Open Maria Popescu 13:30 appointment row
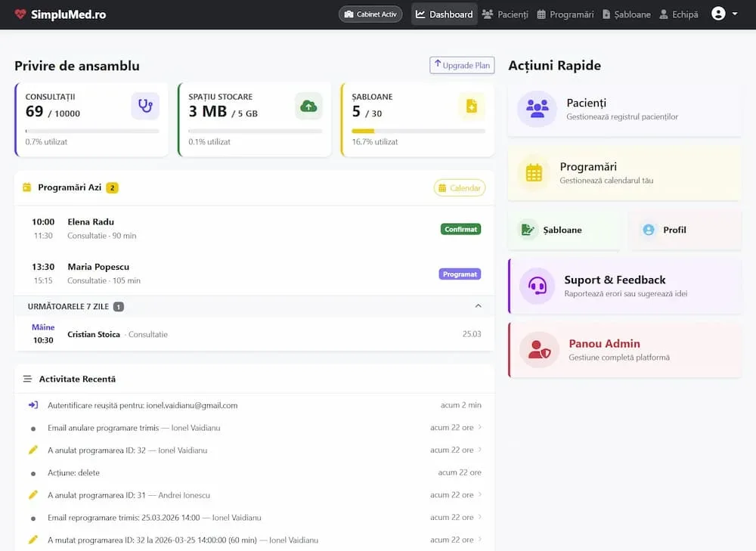The image size is (756, 551). point(255,274)
